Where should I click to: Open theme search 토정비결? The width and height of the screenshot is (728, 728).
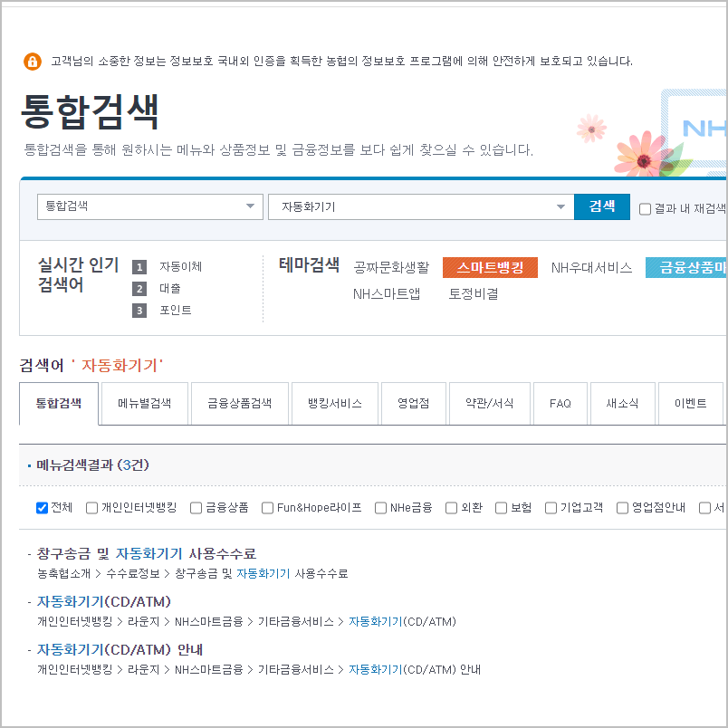click(x=473, y=294)
